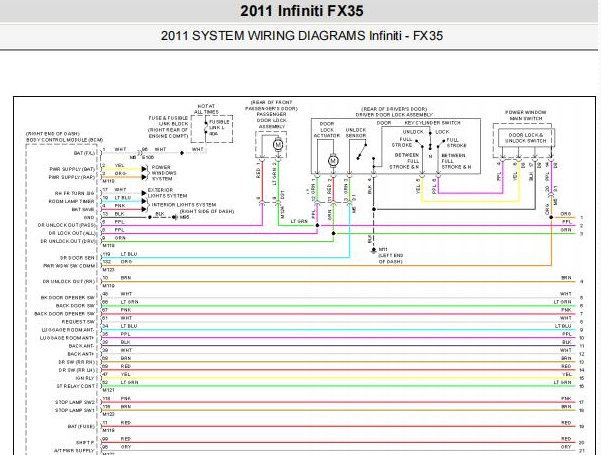
Task: Select the "M123" connector label under pin 132
Action: (x=108, y=269)
